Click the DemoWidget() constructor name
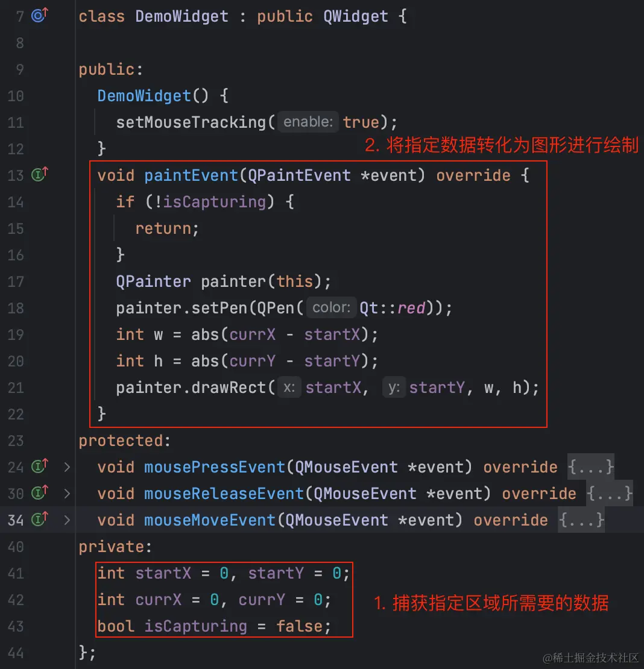Viewport: 644px width, 669px height. tap(144, 96)
